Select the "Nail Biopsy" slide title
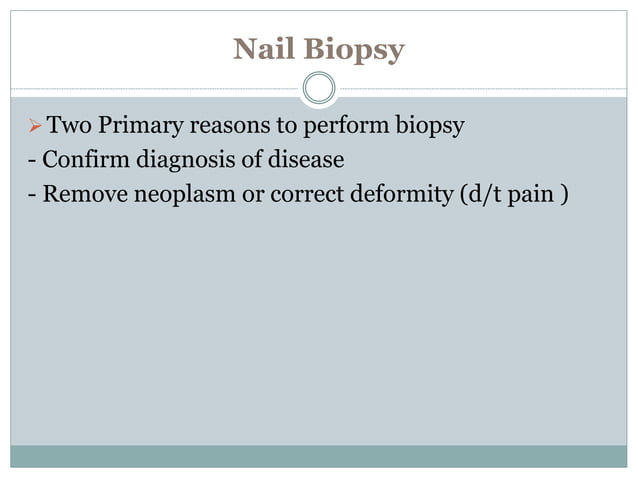Image resolution: width=638 pixels, height=478 pixels. [x=319, y=49]
